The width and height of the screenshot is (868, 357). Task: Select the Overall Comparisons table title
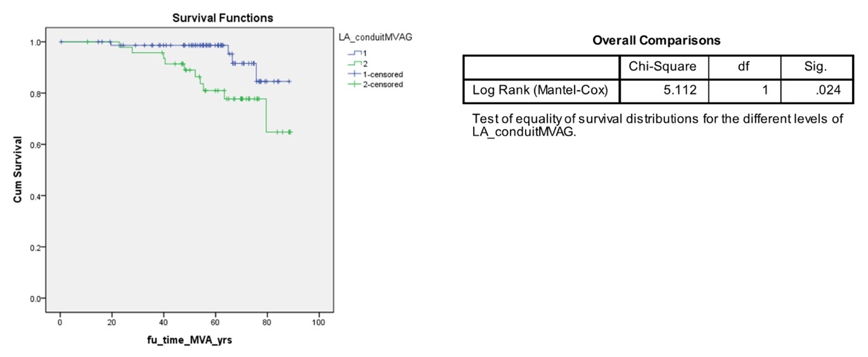point(656,41)
